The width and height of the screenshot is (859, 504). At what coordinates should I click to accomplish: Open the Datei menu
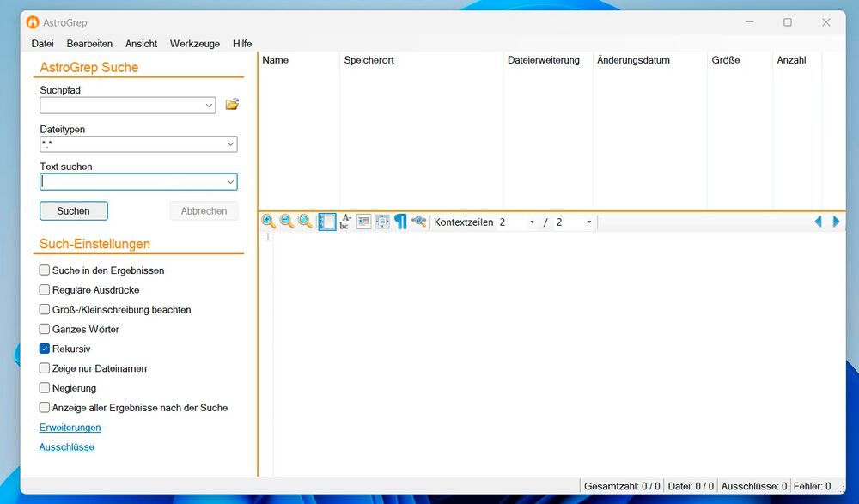[42, 44]
